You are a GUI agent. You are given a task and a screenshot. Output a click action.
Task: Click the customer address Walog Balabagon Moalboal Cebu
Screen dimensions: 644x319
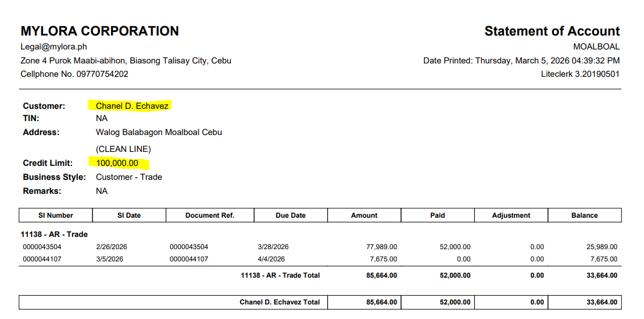pos(159,132)
